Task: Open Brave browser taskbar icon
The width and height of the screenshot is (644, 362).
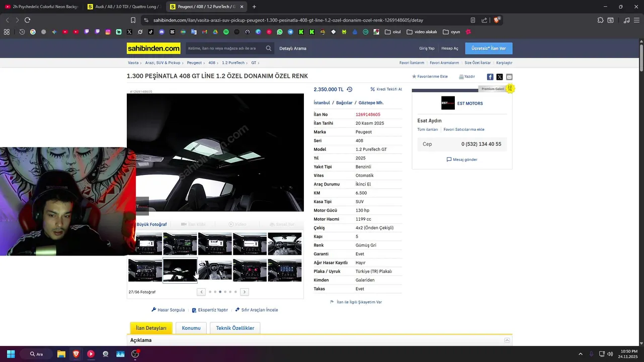Action: 76,354
